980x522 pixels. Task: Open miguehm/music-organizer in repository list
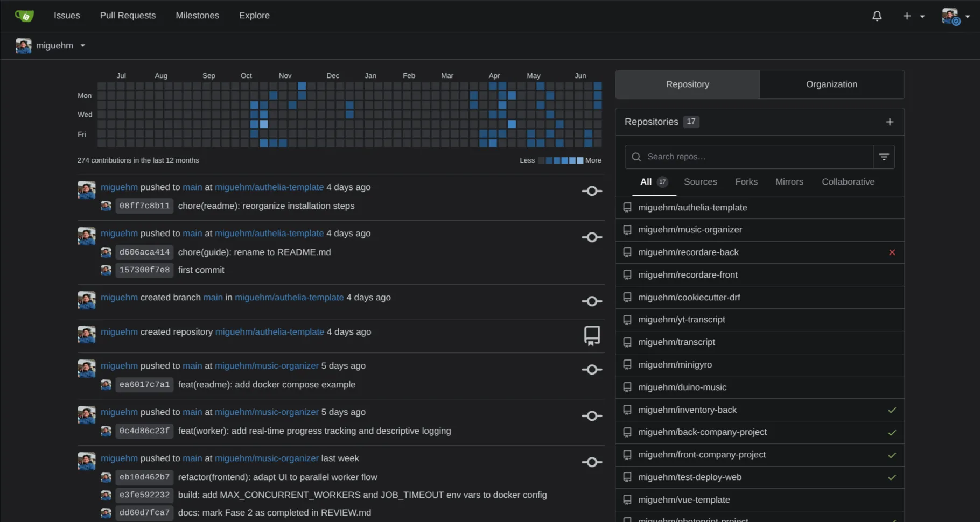coord(690,230)
